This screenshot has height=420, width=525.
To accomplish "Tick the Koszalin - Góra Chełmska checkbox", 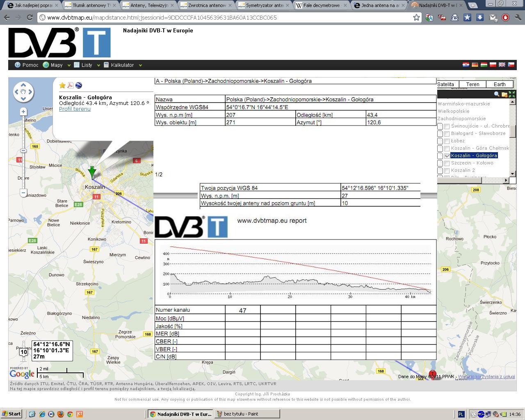I will (447, 148).
